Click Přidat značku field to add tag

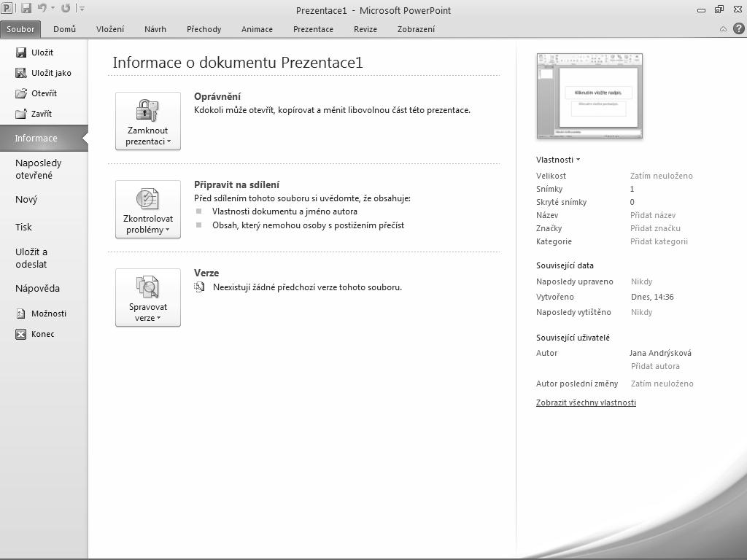(x=655, y=228)
